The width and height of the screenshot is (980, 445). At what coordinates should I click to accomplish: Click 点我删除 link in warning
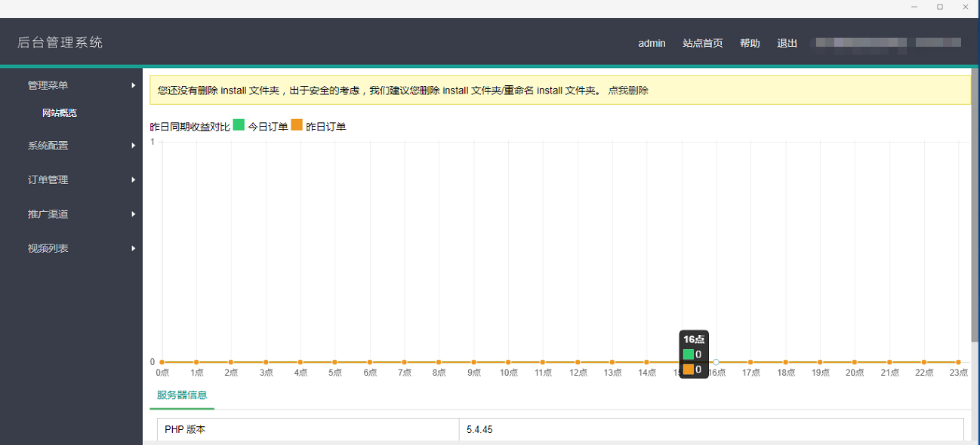click(x=628, y=91)
